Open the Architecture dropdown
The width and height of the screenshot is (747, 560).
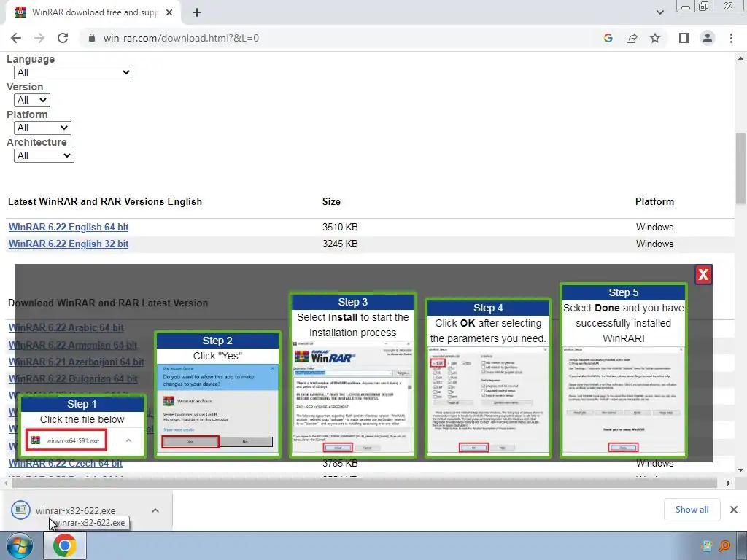tap(44, 155)
